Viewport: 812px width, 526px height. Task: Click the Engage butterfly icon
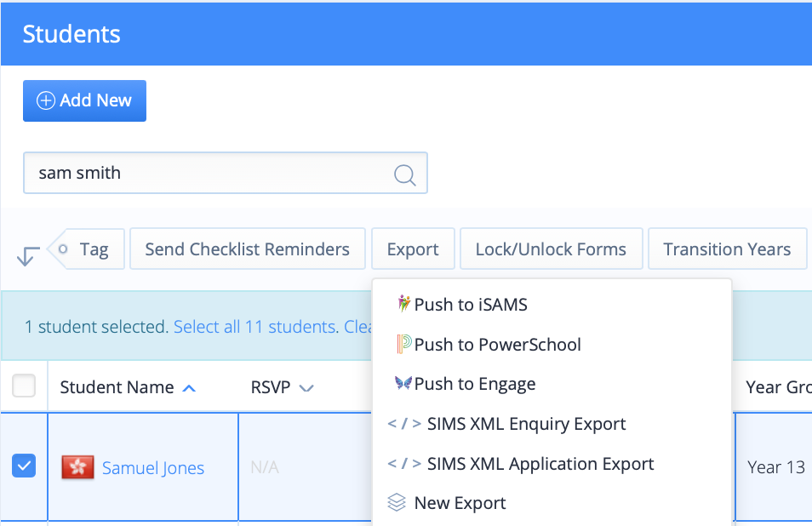[403, 383]
